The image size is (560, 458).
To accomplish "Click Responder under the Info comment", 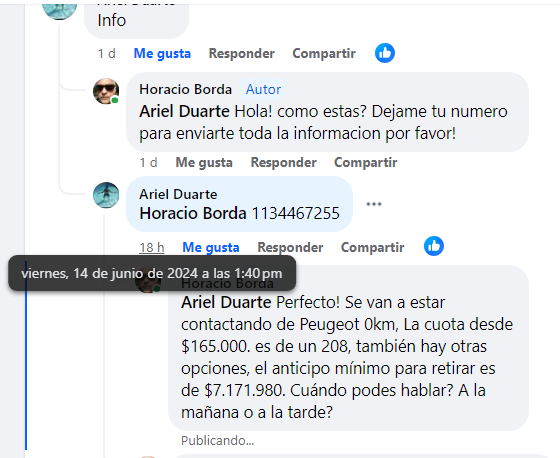I will (x=242, y=54).
